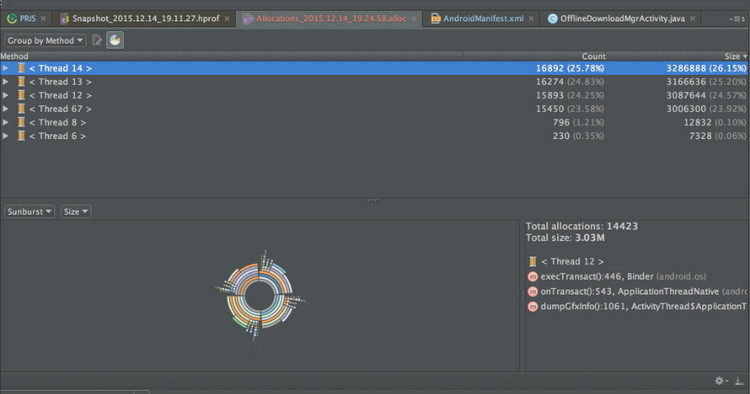
Task: Close the PRIS tab
Action: pyautogui.click(x=44, y=19)
